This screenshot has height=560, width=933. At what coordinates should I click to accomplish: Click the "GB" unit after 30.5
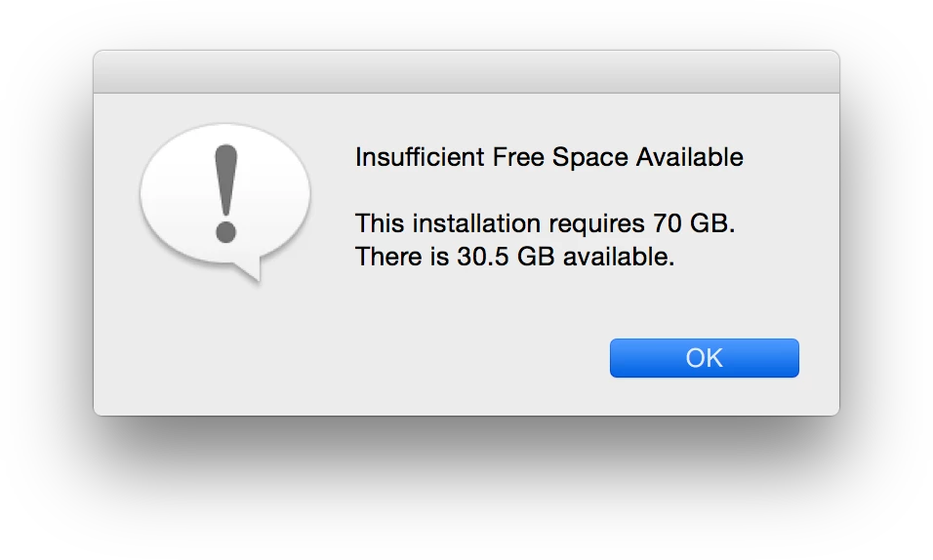[x=536, y=258]
